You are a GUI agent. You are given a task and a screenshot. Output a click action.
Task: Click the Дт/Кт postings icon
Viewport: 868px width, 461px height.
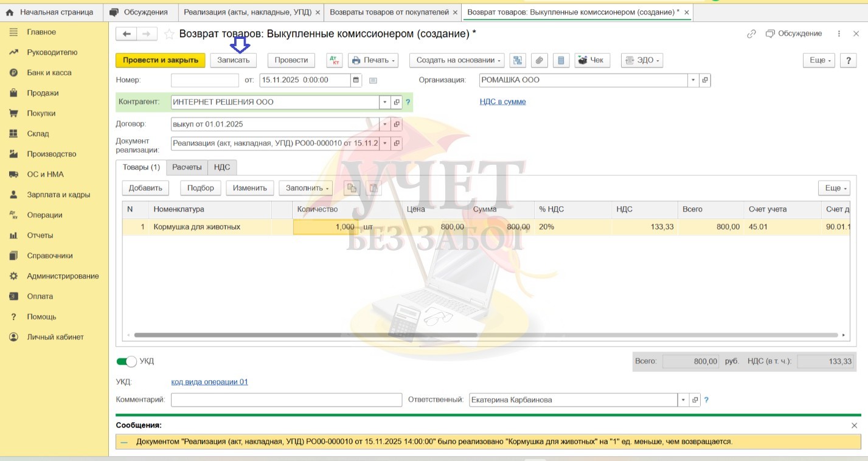coord(335,60)
